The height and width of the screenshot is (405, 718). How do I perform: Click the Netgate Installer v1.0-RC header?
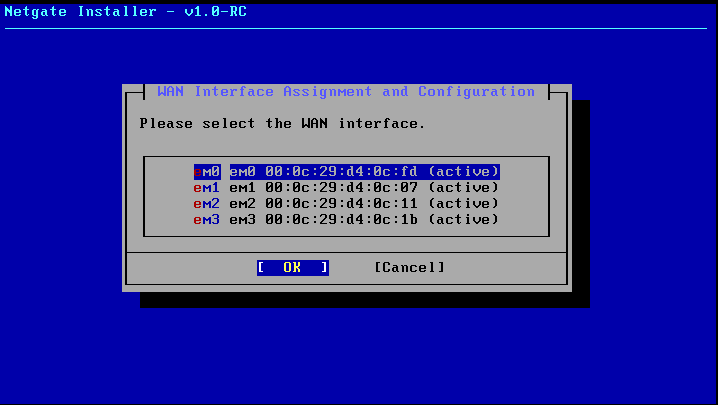pos(126,11)
